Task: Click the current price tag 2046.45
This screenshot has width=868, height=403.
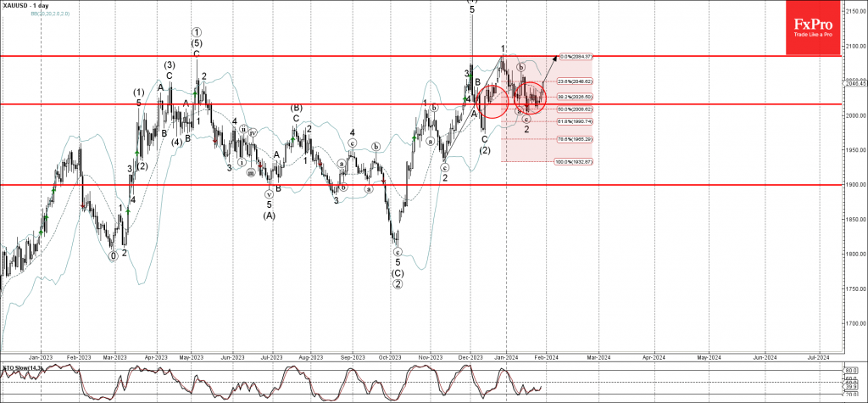Action: click(x=855, y=84)
